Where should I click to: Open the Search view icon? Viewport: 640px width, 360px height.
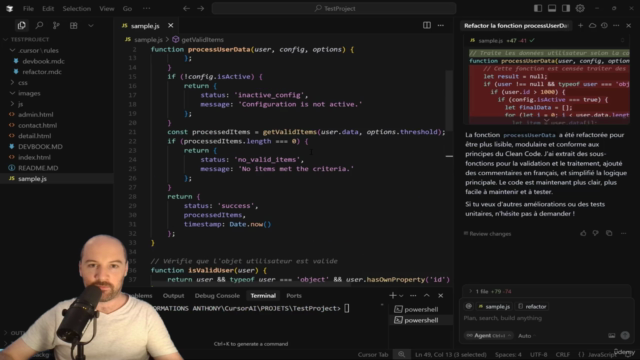pyautogui.click(x=39, y=26)
